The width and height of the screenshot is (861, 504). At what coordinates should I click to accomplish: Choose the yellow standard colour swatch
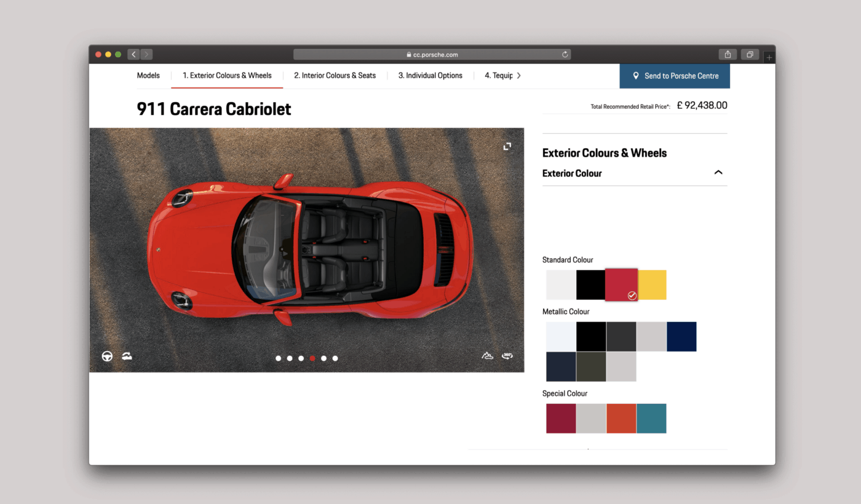coord(653,285)
